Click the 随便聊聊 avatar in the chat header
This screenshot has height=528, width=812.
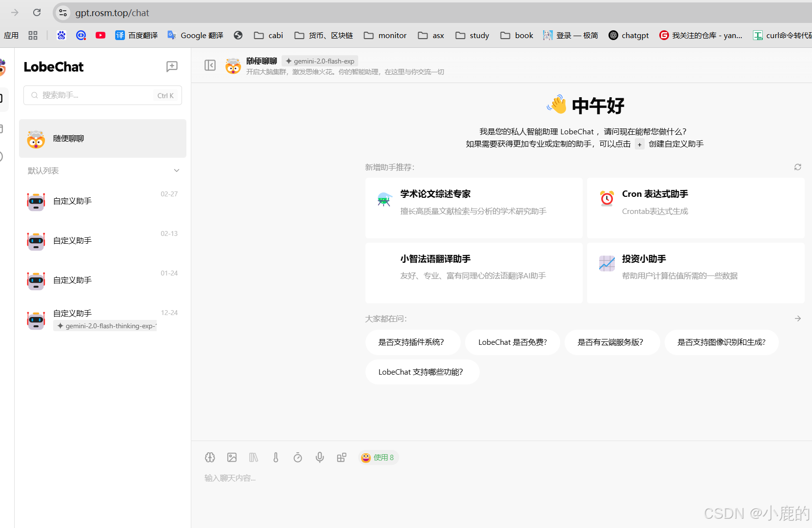tap(233, 66)
